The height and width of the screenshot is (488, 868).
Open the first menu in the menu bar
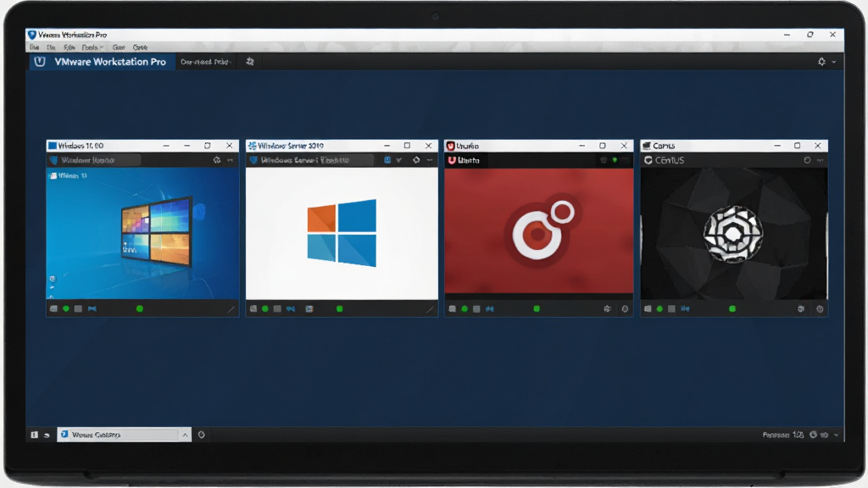[x=34, y=47]
